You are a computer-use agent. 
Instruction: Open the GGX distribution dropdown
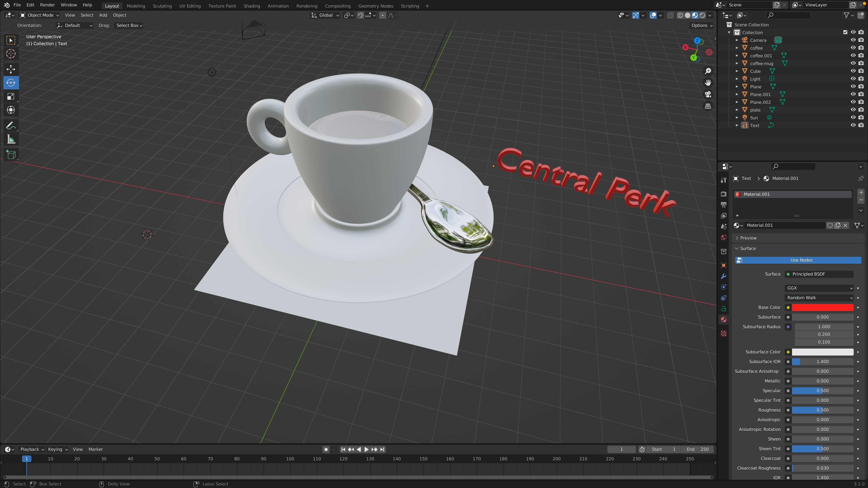tap(819, 288)
